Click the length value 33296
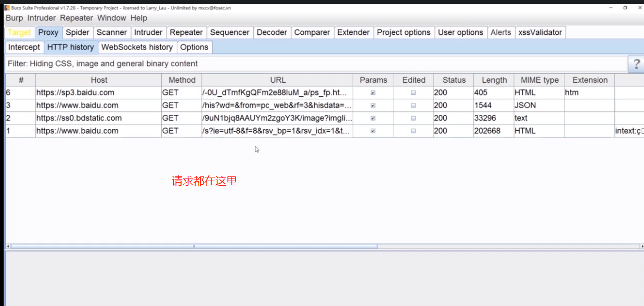This screenshot has height=306, width=644. (494, 118)
